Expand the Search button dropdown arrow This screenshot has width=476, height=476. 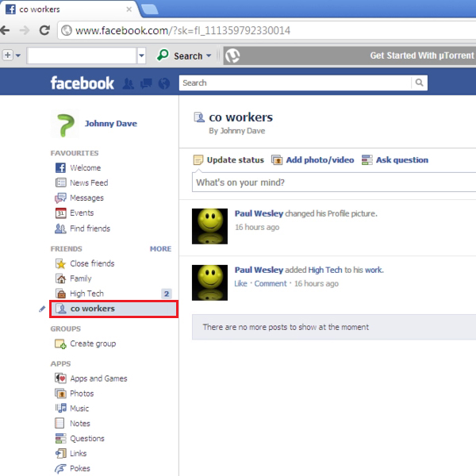209,56
